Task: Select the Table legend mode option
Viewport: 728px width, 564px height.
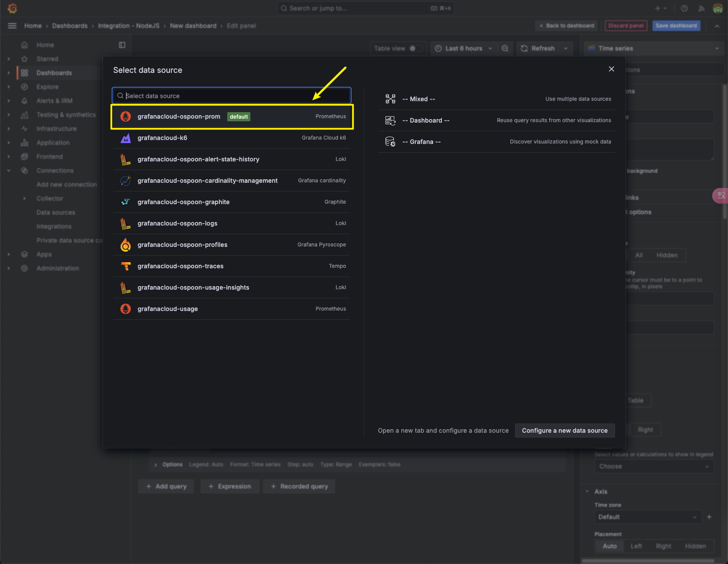Action: click(x=636, y=400)
